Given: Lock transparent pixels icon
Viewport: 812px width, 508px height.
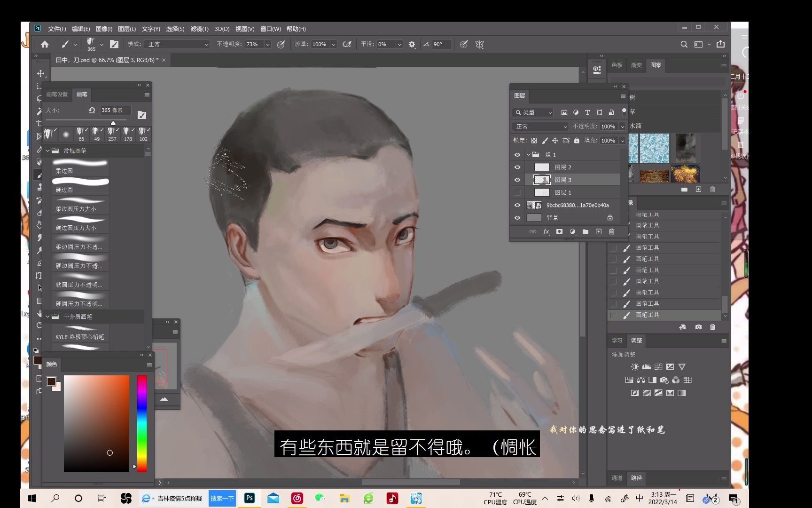Looking at the screenshot, I should [x=534, y=140].
